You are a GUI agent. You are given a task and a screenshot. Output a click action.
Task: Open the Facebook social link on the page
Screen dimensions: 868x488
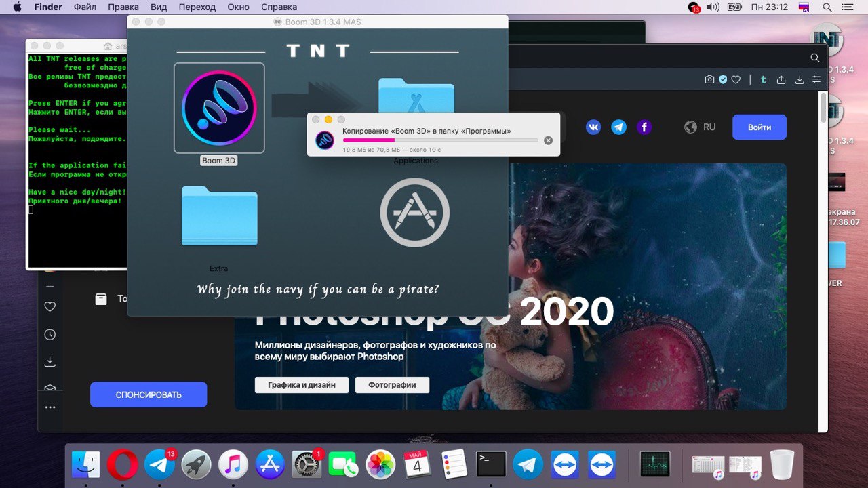[x=644, y=127]
